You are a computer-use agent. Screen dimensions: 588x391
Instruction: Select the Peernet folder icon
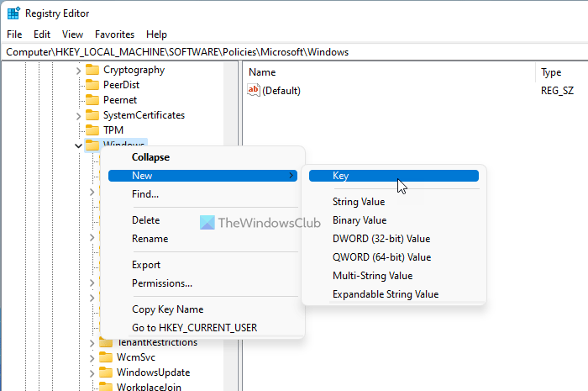coord(92,100)
